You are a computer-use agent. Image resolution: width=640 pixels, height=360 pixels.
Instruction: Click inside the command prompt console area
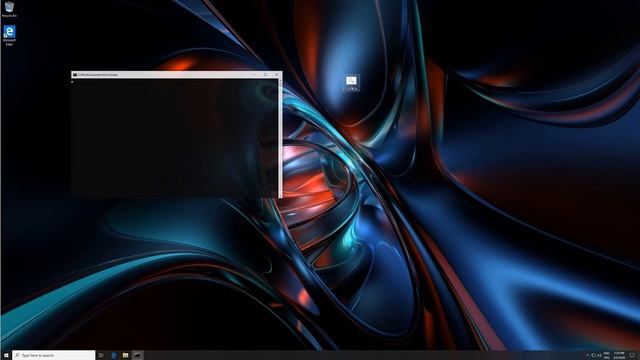click(175, 138)
